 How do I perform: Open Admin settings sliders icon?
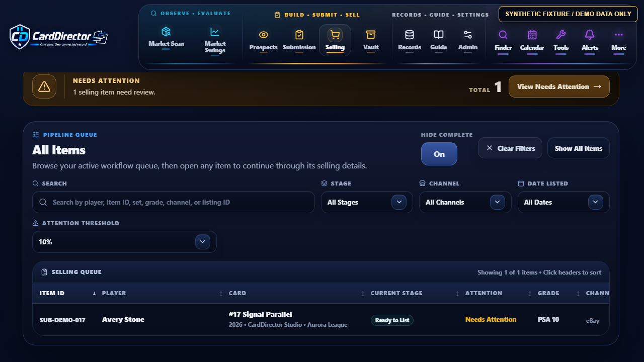(468, 35)
